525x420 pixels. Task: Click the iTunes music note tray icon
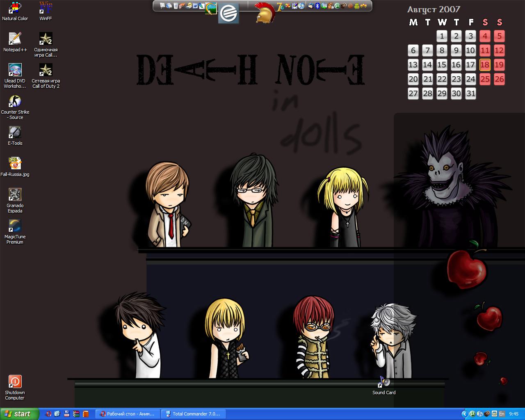[480, 414]
